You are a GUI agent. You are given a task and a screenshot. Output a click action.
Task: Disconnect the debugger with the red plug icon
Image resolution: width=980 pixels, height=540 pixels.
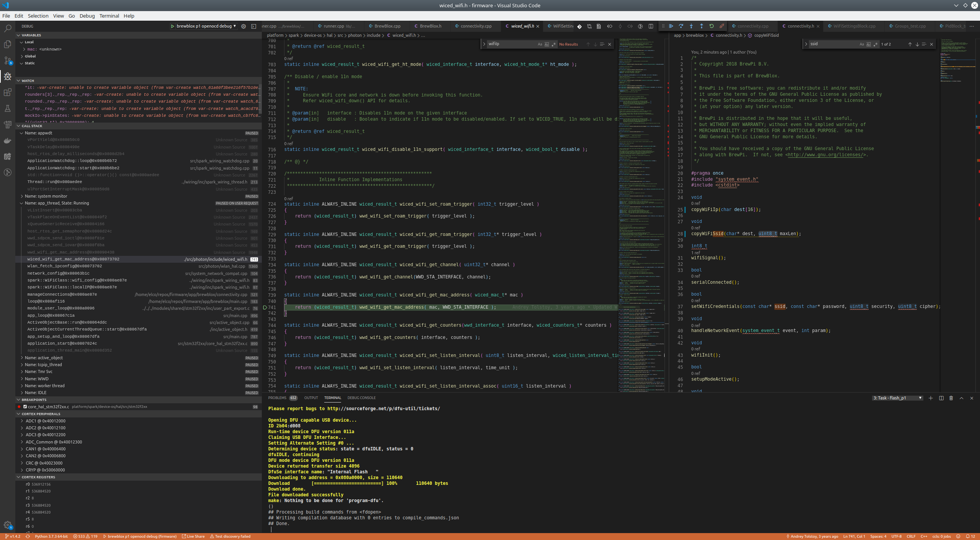722,26
